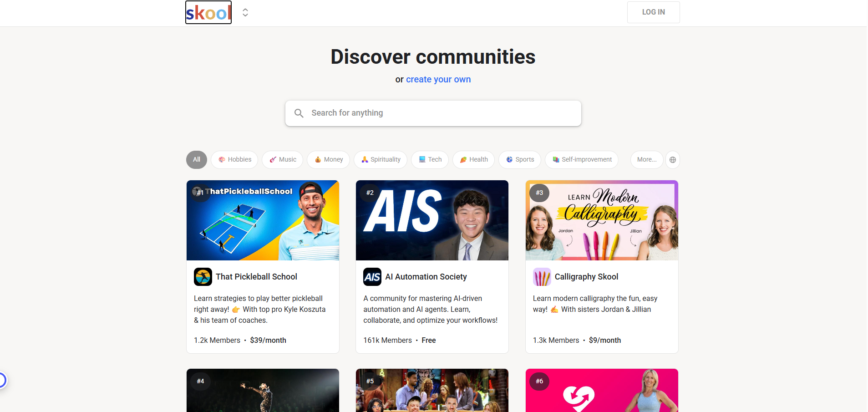Click That Pickleball School avatar icon
868x412 pixels.
(x=203, y=277)
